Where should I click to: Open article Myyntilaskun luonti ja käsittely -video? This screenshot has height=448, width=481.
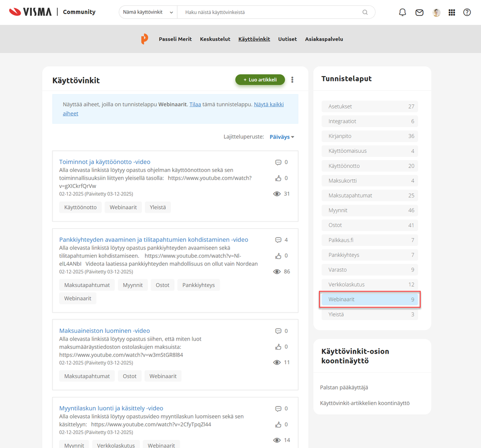tap(111, 408)
